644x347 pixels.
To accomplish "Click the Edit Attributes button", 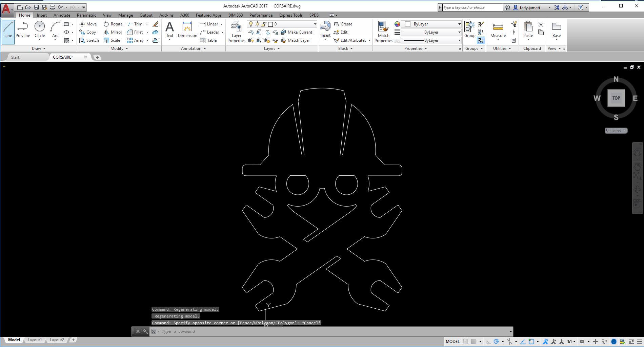I will [x=350, y=40].
